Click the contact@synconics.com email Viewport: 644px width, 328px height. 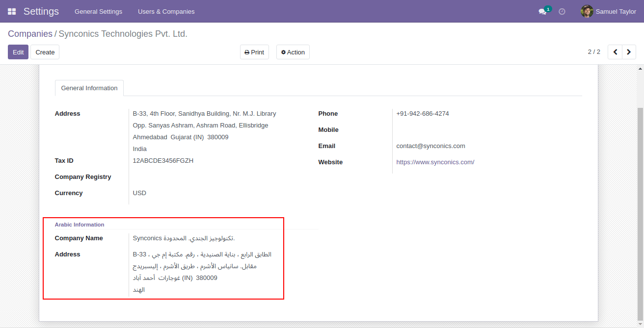tap(431, 146)
